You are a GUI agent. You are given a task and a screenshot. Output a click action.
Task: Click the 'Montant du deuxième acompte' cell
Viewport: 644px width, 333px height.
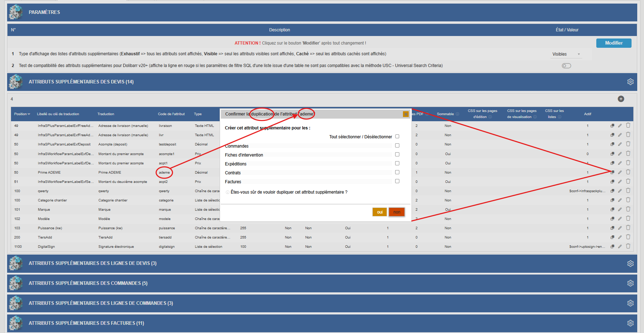tap(122, 182)
